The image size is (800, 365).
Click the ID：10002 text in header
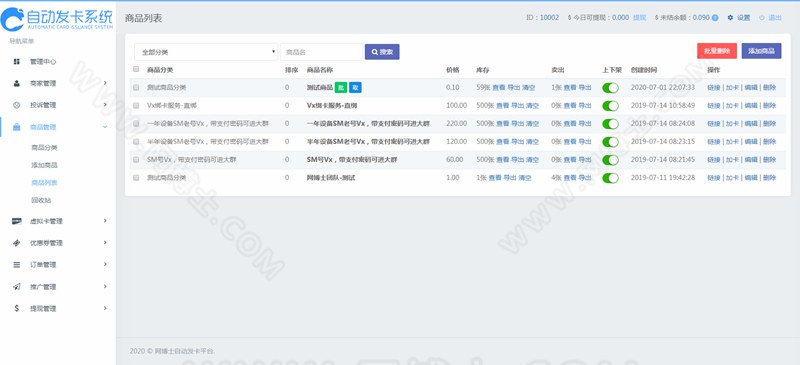(x=542, y=18)
